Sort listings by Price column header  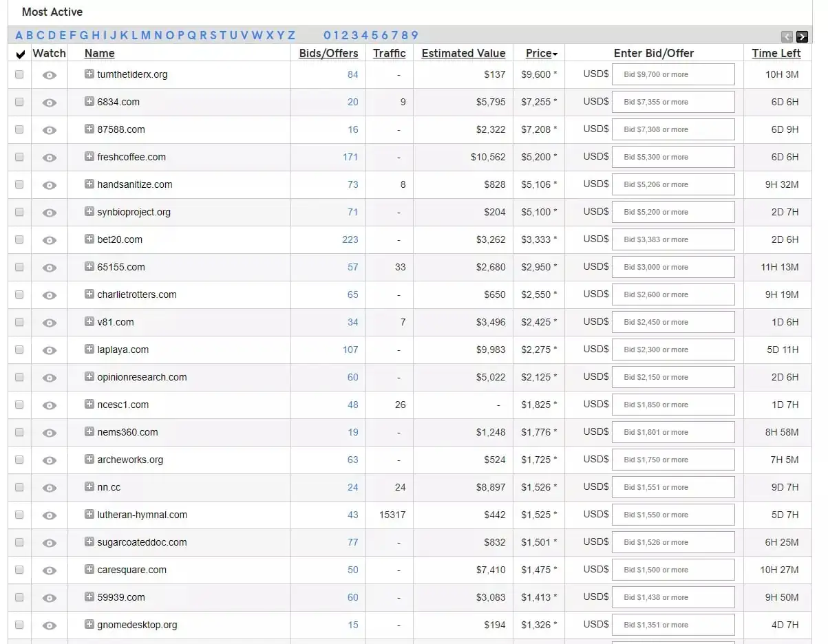point(542,53)
